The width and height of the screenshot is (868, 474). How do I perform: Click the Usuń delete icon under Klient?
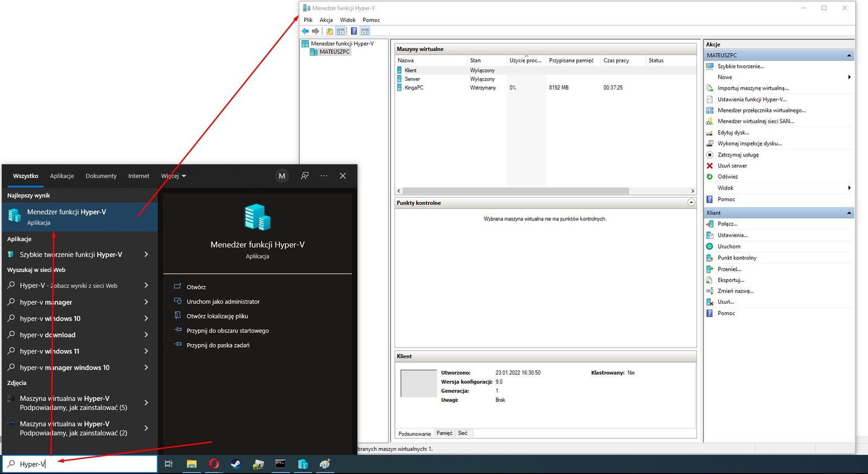(x=710, y=302)
